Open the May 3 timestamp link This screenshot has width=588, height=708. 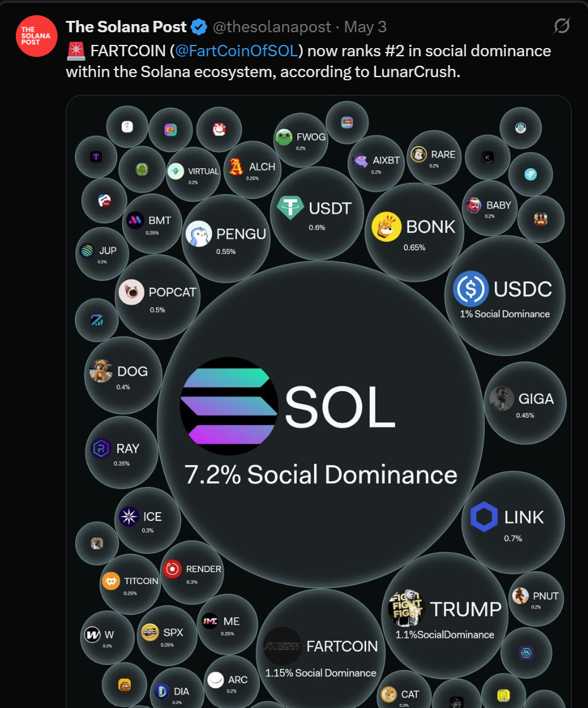(x=365, y=27)
